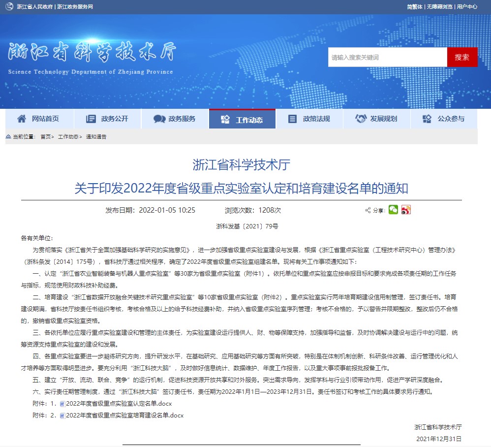Share the article via Weibo icon
Image resolution: width=491 pixels, height=448 pixels.
point(406,210)
